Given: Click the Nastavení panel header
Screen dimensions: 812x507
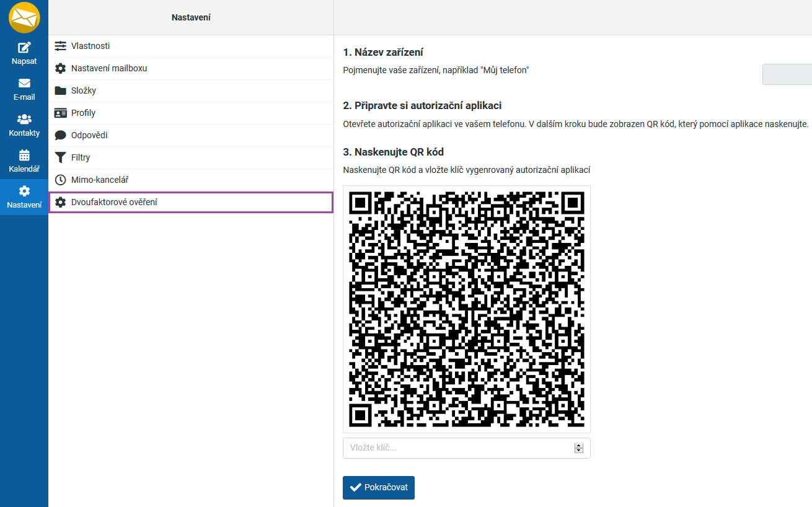Looking at the screenshot, I should click(x=191, y=17).
